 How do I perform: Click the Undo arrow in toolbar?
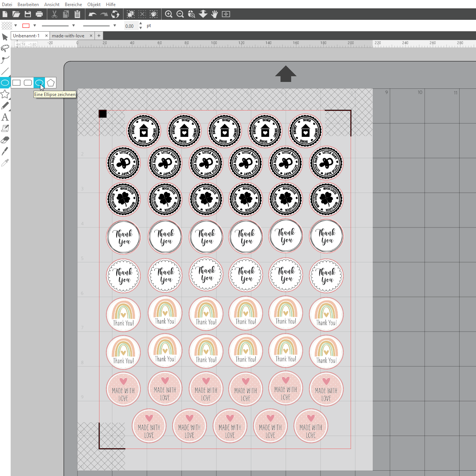tap(92, 14)
